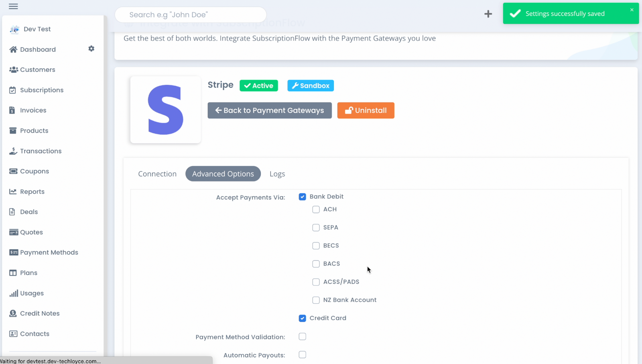
Task: Dismiss the Settings successfully saved notification
Action: pos(632,10)
